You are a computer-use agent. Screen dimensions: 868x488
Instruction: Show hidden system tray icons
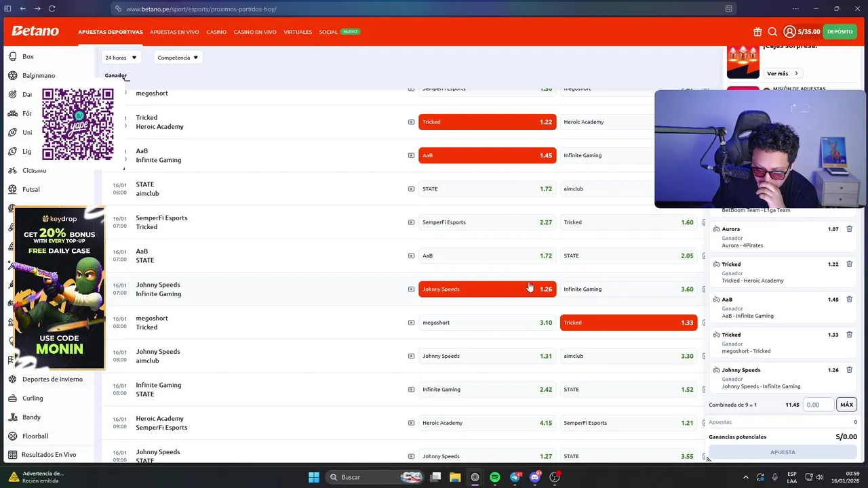tap(745, 477)
